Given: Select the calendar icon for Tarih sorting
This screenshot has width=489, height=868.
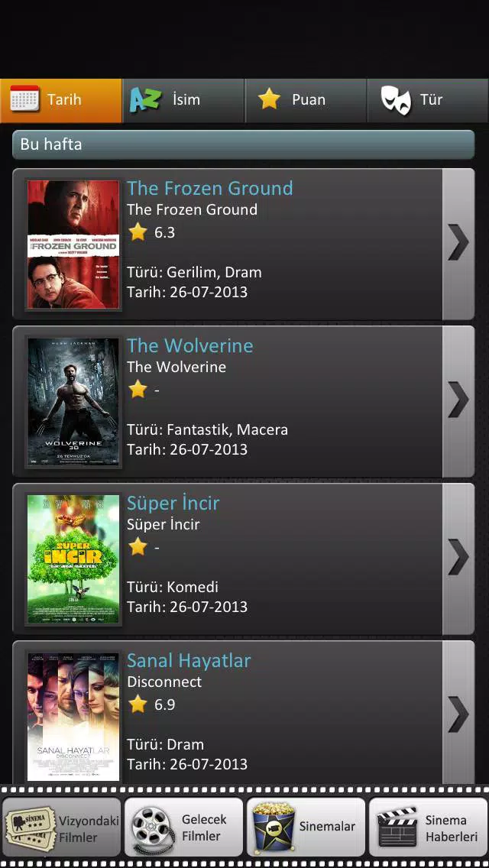Looking at the screenshot, I should click(x=25, y=99).
